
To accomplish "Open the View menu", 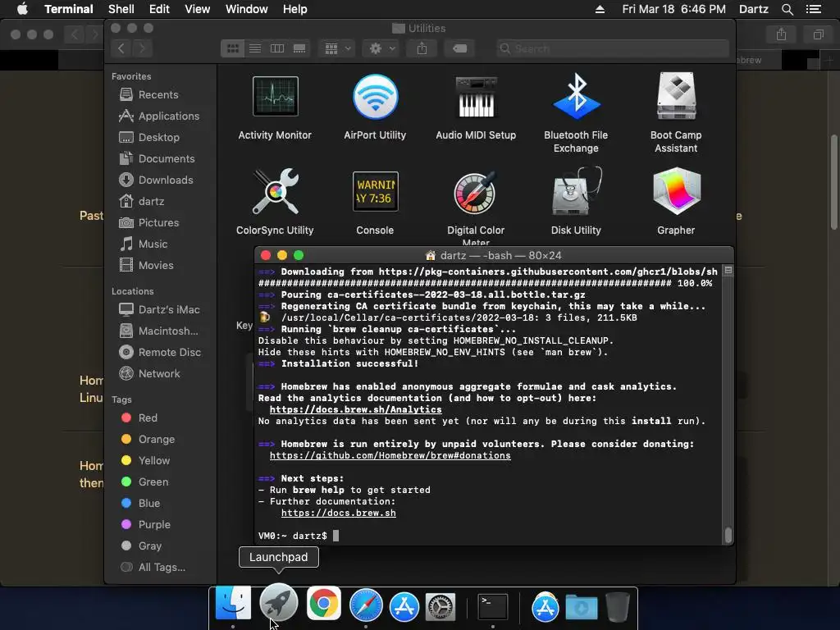I will pyautogui.click(x=197, y=9).
